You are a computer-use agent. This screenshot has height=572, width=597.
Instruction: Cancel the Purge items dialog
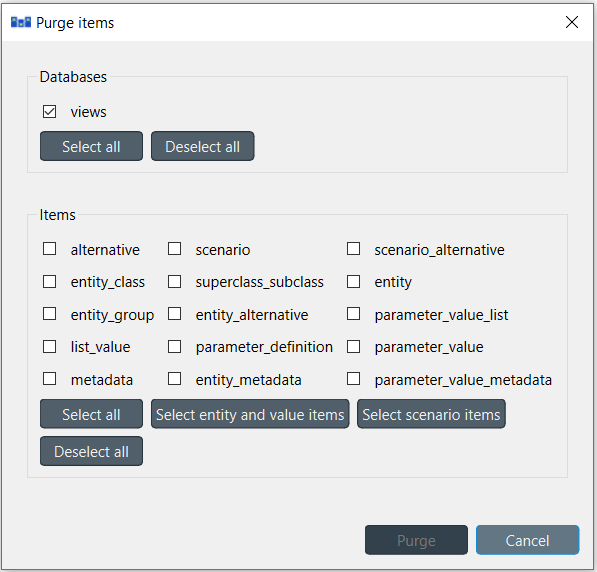pyautogui.click(x=527, y=540)
